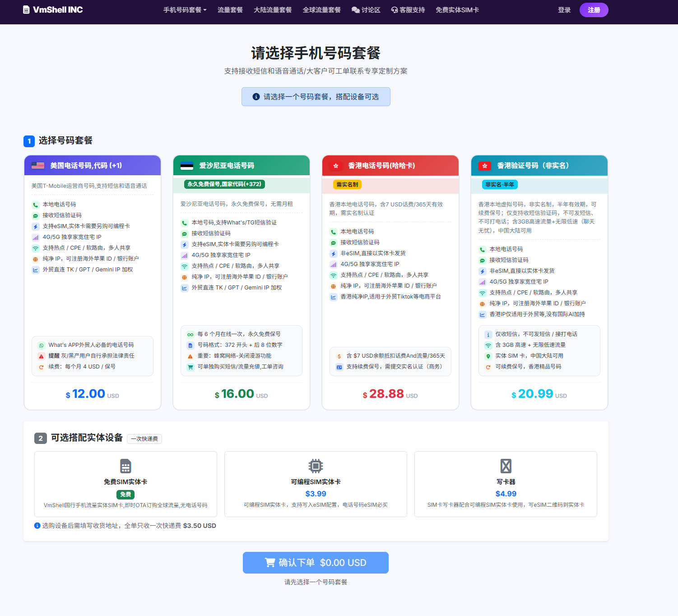Click the US flag icon
The height and width of the screenshot is (616, 678).
[38, 166]
